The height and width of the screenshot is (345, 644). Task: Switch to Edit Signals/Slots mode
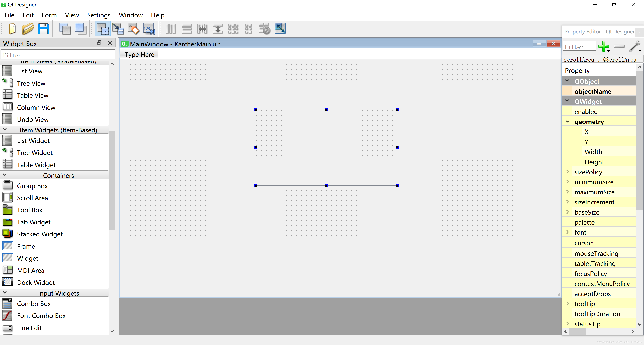click(118, 29)
